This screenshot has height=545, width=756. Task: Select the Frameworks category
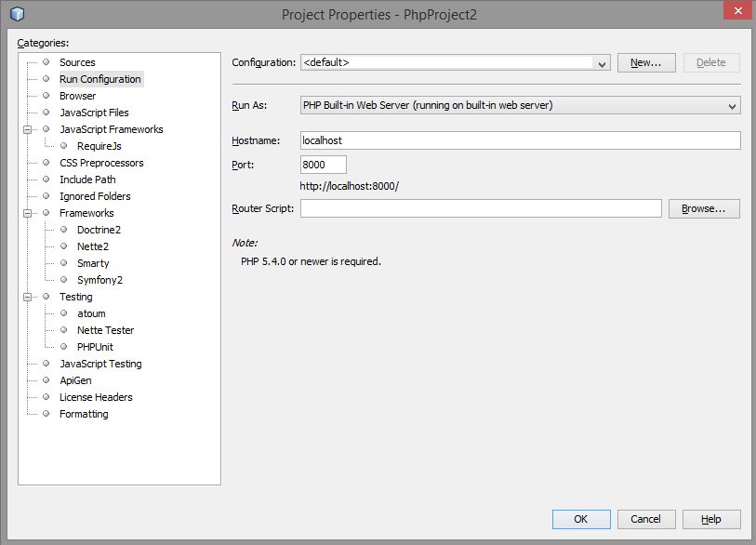coord(86,213)
